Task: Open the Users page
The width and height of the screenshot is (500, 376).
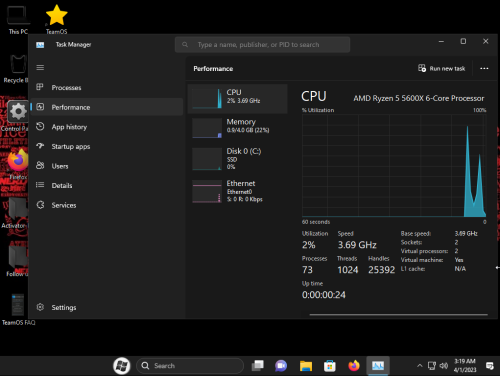Action: tap(107, 166)
